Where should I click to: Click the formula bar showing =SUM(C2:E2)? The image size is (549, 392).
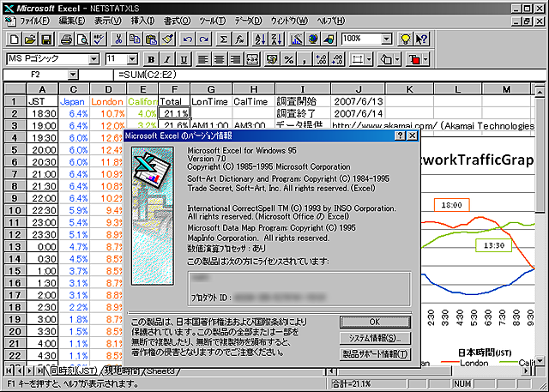(329, 75)
